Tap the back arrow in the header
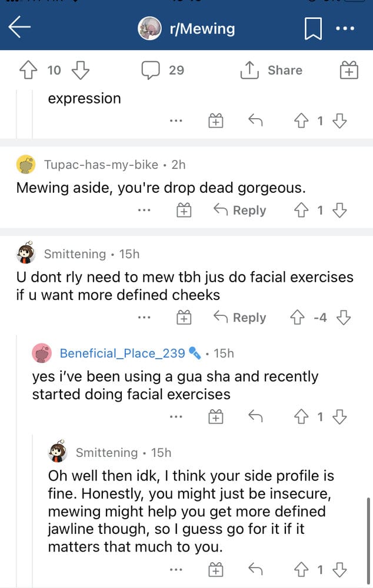 (20, 28)
